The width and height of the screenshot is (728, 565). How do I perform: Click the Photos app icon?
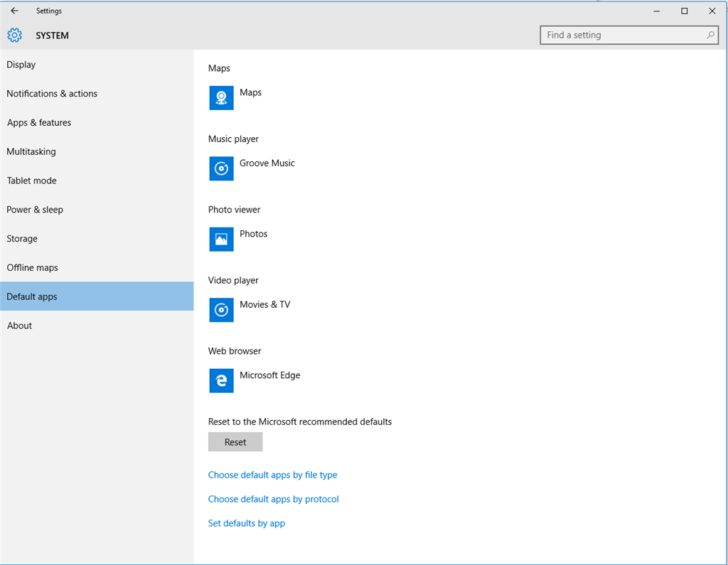(x=221, y=240)
